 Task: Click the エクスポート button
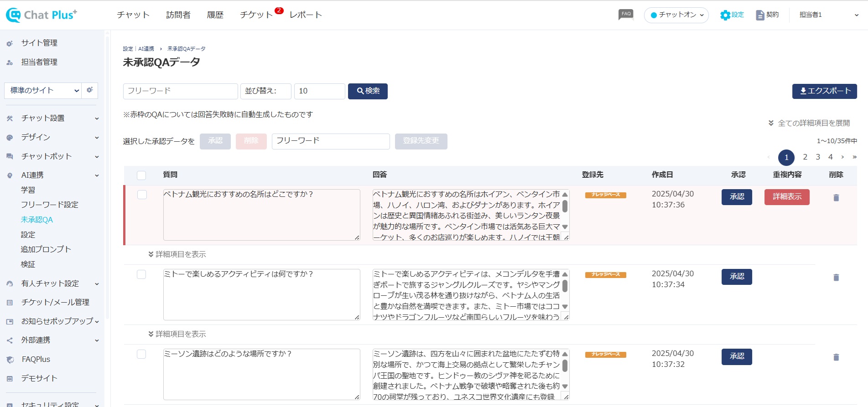click(x=824, y=91)
